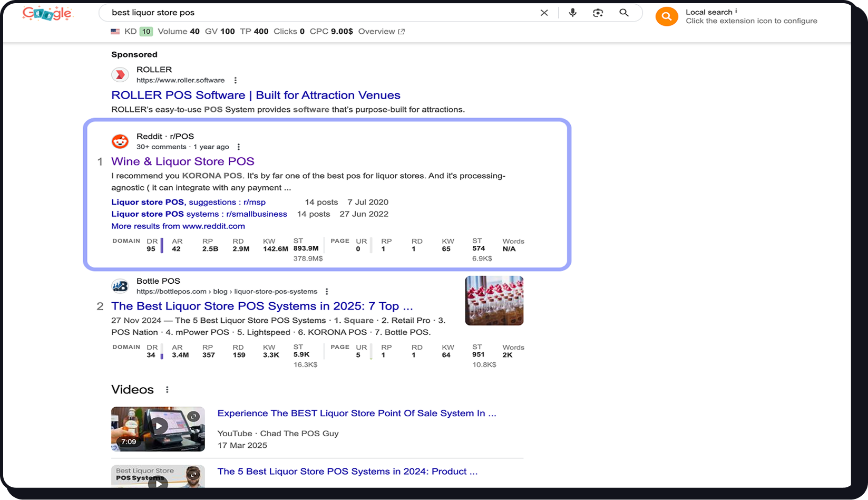This screenshot has height=500, width=868.
Task: Play the Best Liquor Store POS Systems video thumbnail
Action: tap(158, 476)
